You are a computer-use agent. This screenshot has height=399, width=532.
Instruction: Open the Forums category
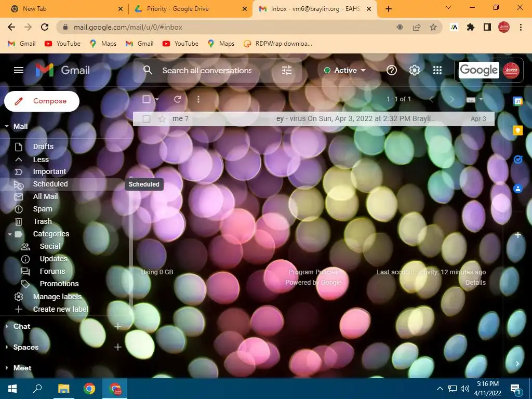coord(52,271)
